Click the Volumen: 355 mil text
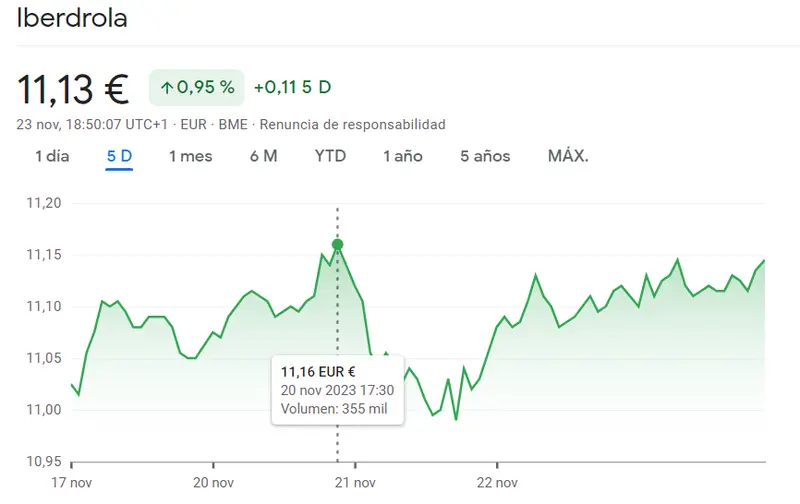This screenshot has height=504, width=800. click(x=334, y=409)
